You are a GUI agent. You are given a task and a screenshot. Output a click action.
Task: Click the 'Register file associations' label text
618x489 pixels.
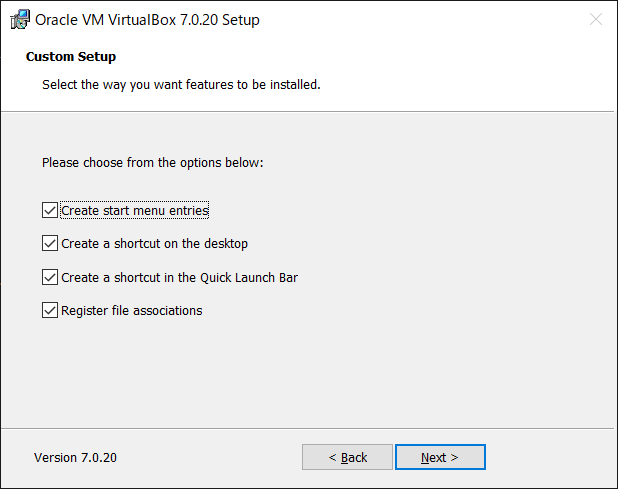(x=132, y=311)
